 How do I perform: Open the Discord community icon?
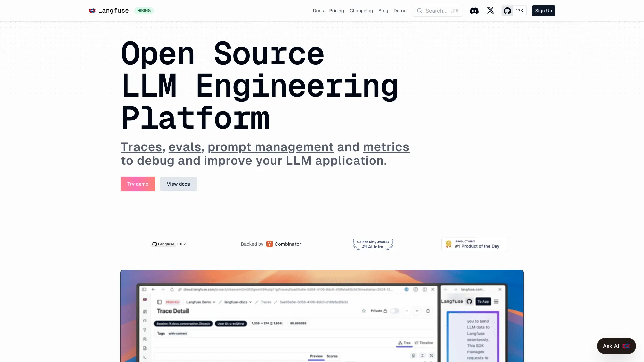474,11
